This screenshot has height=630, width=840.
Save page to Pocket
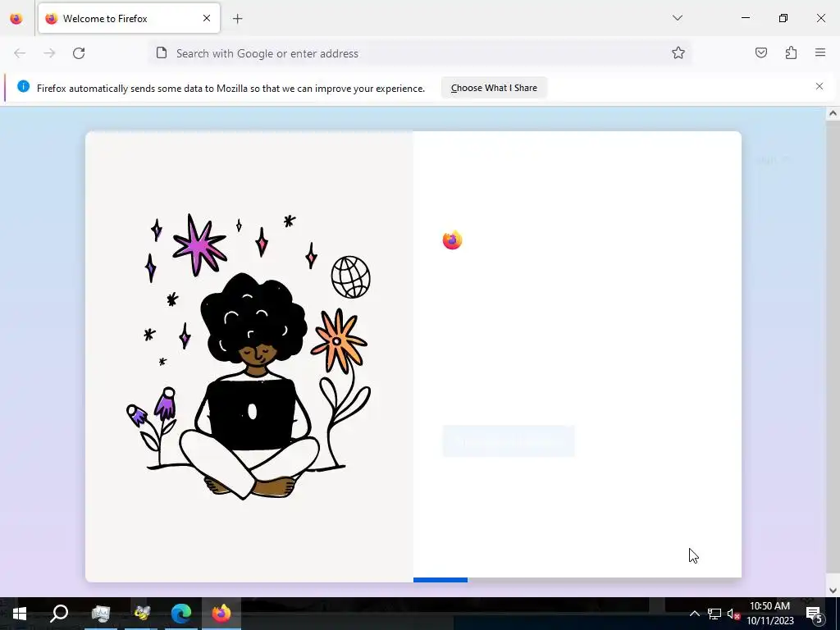pyautogui.click(x=761, y=53)
